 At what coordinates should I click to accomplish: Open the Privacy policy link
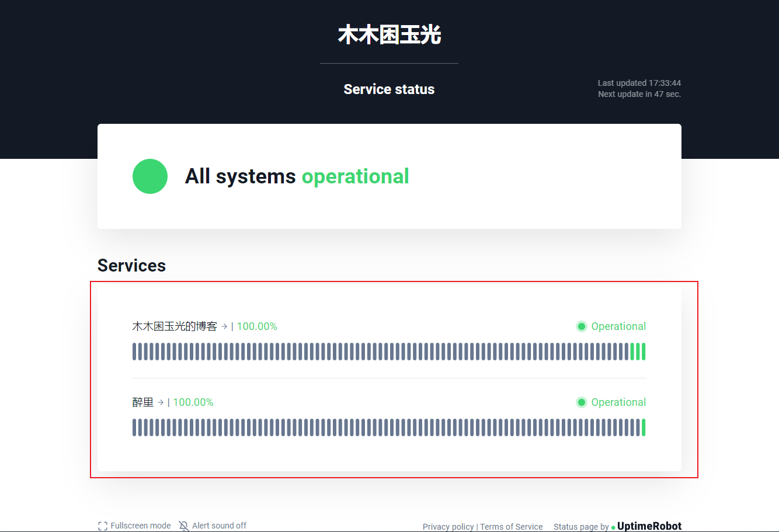(x=448, y=527)
